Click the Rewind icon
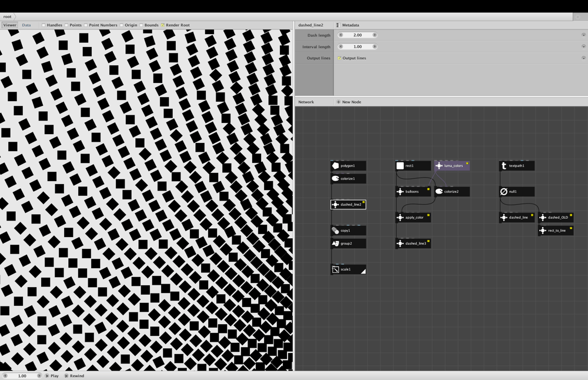Viewport: 588px width, 380px height. [66, 376]
